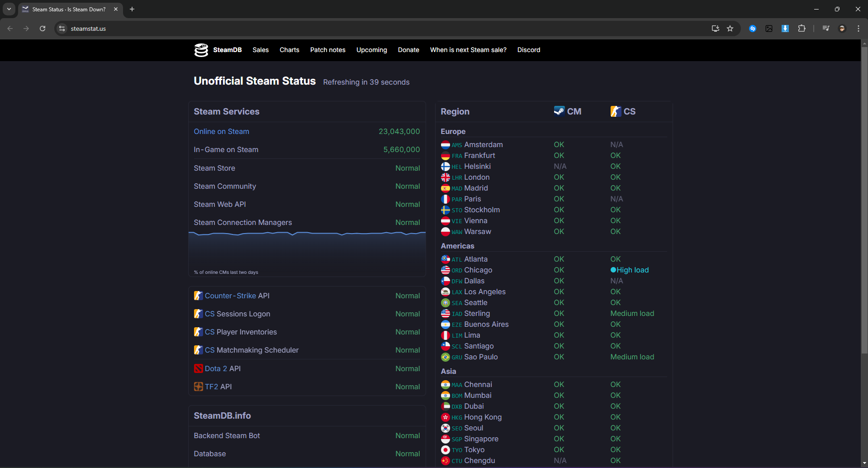Open the Charts nav item
Screen dimensions: 868x468
pos(289,50)
